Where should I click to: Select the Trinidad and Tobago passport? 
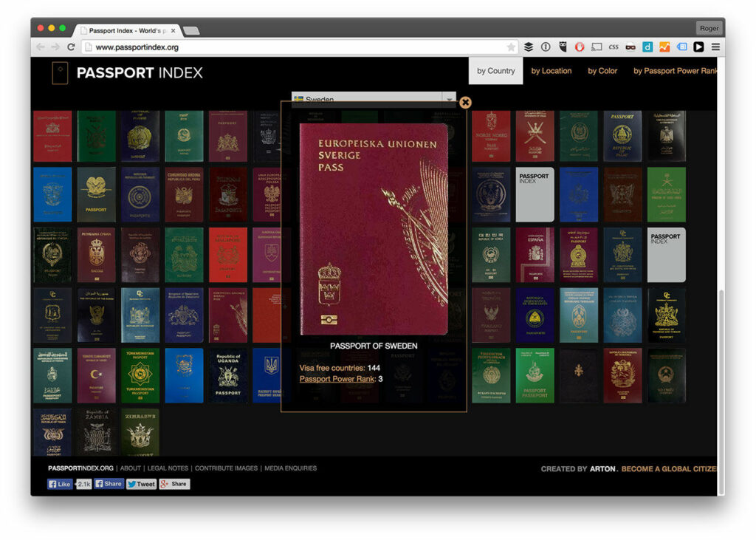point(667,315)
